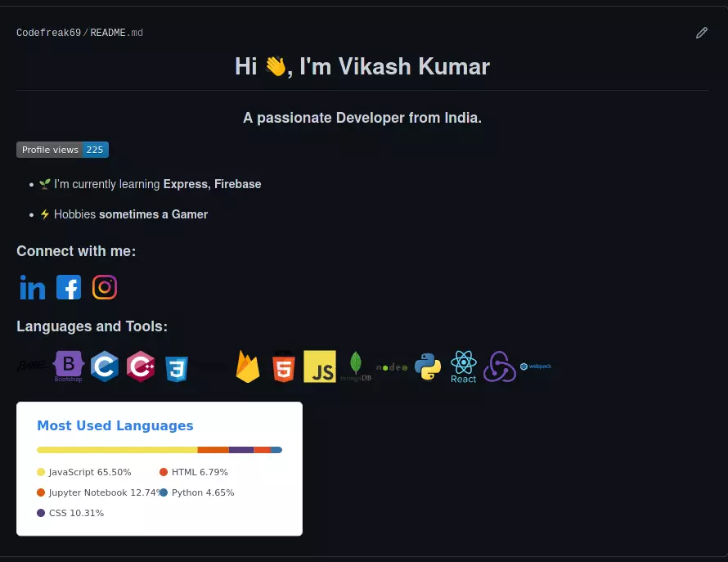Click the React atom logo
Viewport: 728px width, 562px height.
463,366
